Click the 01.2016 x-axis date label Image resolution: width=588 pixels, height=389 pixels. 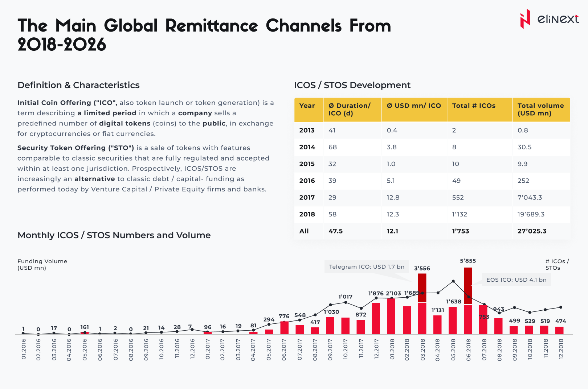(x=24, y=349)
